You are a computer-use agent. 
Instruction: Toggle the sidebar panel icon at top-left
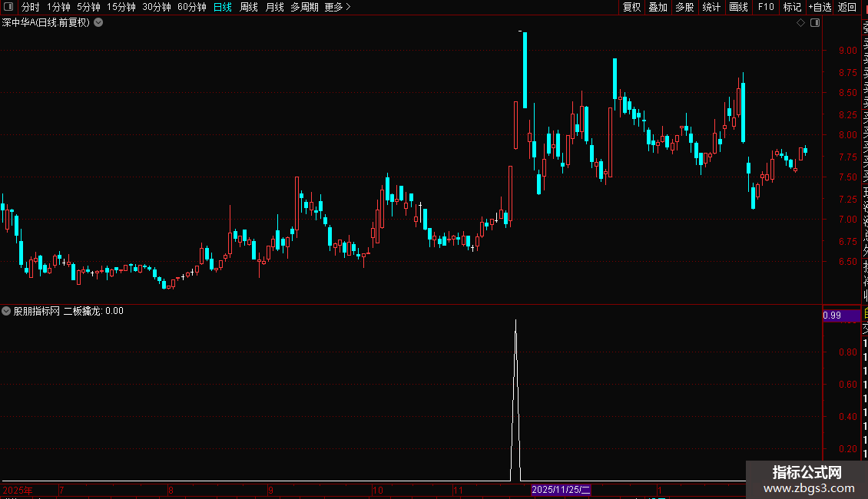pyautogui.click(x=8, y=7)
